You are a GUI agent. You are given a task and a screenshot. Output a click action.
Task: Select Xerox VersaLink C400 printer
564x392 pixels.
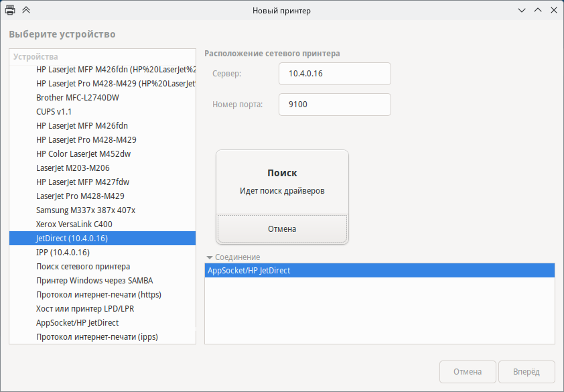pos(74,224)
